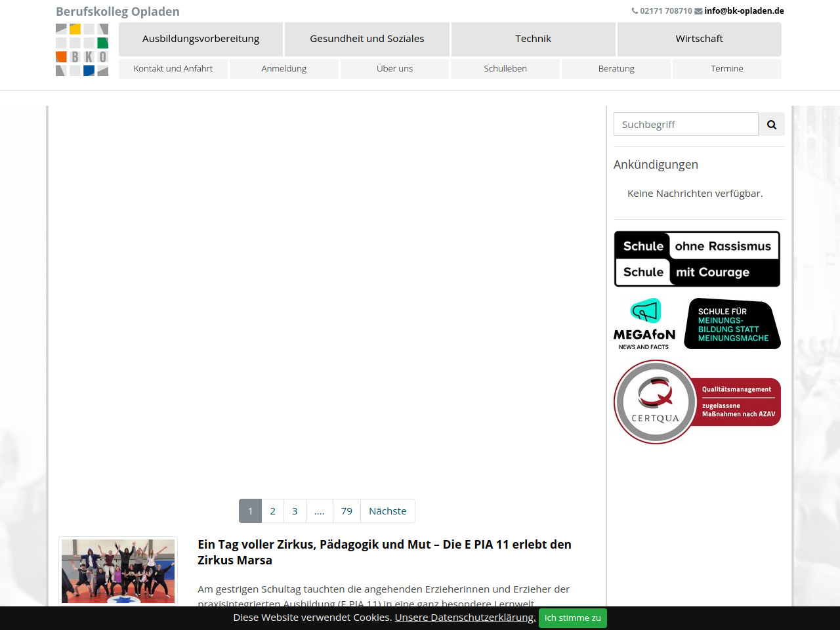
Task: Click the magnifying glass search button
Action: [x=772, y=125]
